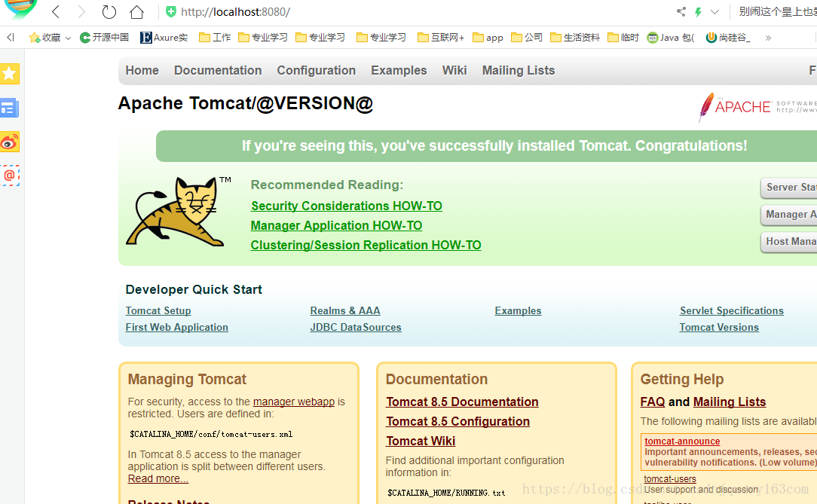817x504 pixels.
Task: Open the Realms & AAA link
Action: (345, 311)
